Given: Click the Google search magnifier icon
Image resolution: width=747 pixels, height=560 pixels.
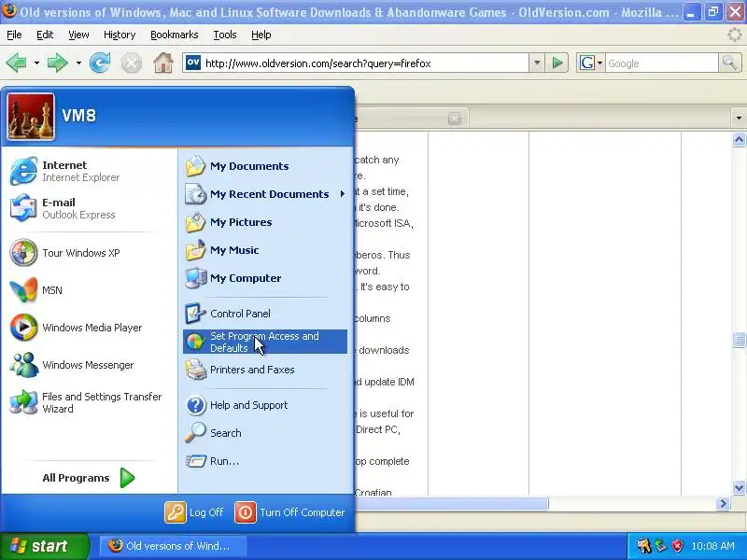Looking at the screenshot, I should (729, 63).
